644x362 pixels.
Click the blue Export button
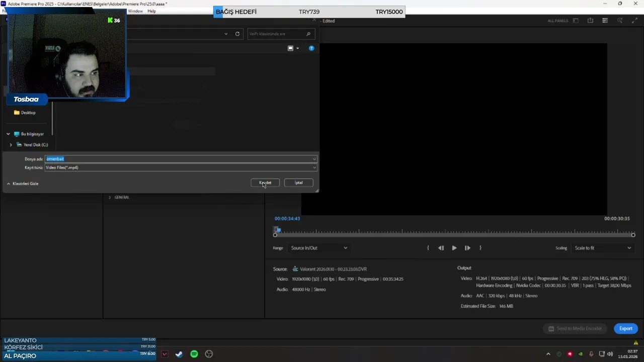point(626,328)
